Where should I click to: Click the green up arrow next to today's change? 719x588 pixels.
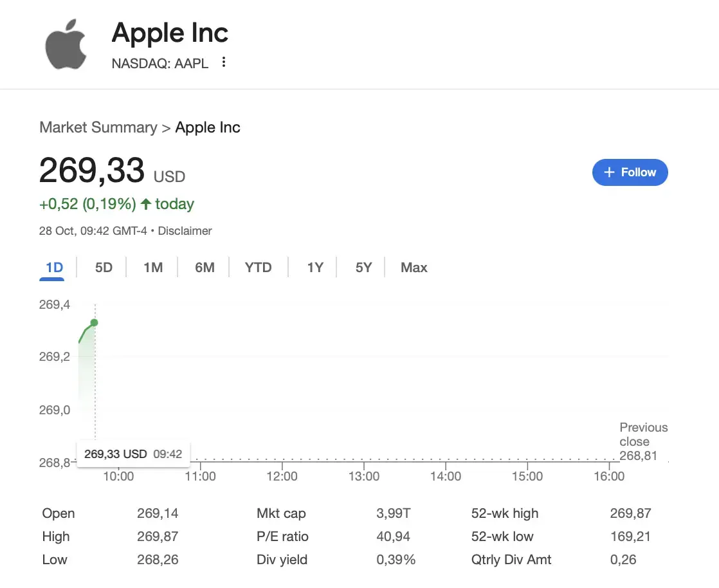pos(145,203)
